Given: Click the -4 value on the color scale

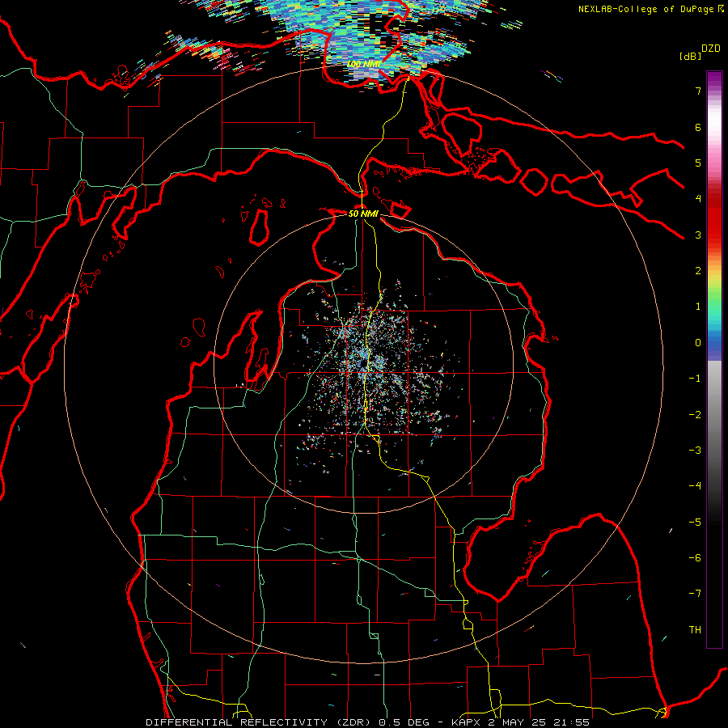Looking at the screenshot, I should [695, 486].
